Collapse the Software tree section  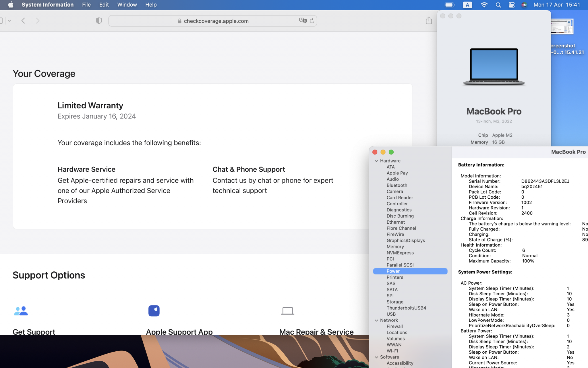376,357
